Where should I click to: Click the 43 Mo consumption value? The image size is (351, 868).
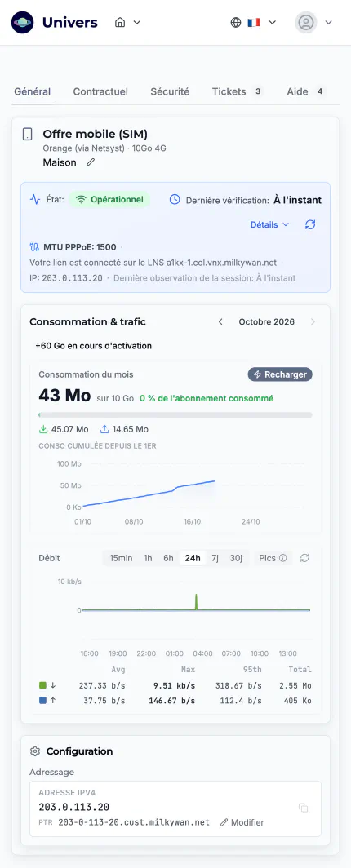coord(64,396)
